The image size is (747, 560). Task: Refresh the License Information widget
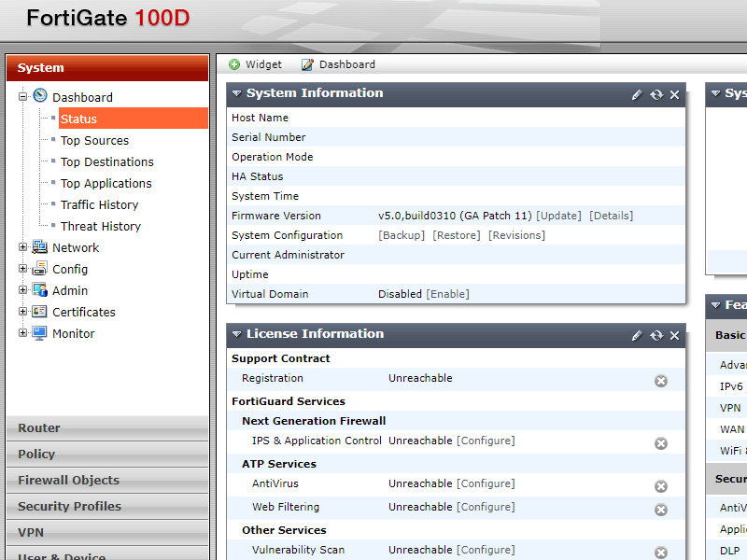656,335
